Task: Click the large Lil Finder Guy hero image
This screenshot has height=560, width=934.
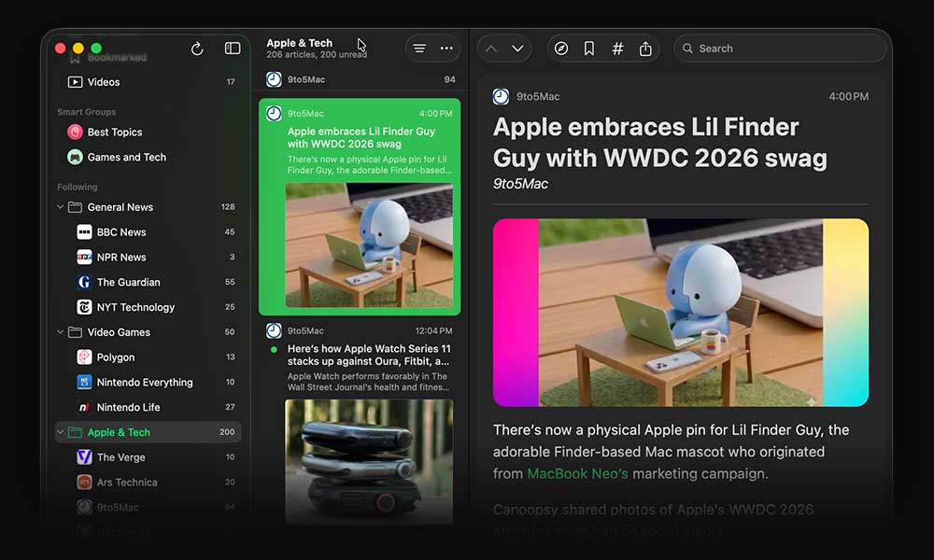Action: coord(681,313)
